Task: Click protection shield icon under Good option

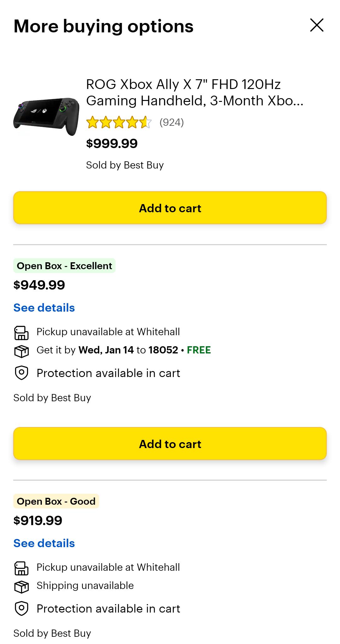Action: (21, 608)
